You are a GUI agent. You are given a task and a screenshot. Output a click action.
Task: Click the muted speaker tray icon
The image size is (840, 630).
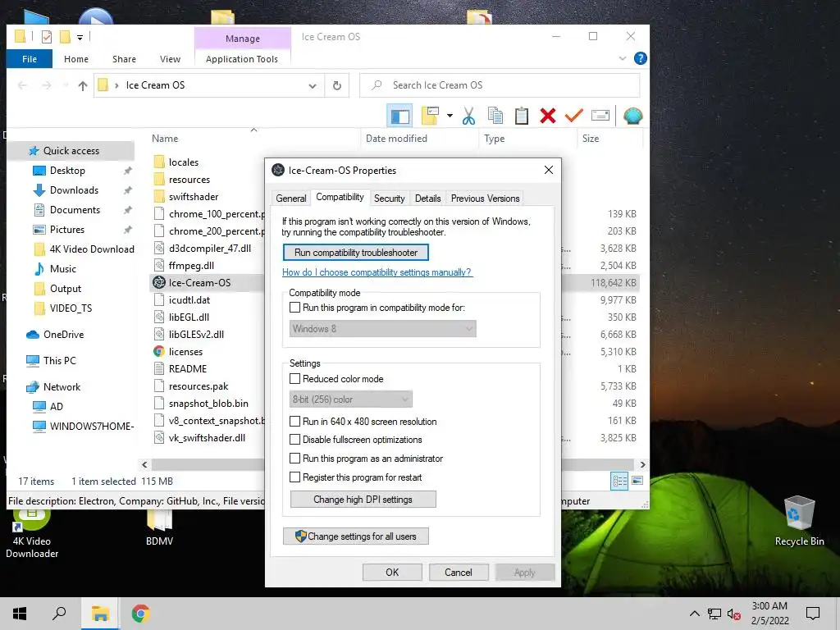click(x=733, y=614)
